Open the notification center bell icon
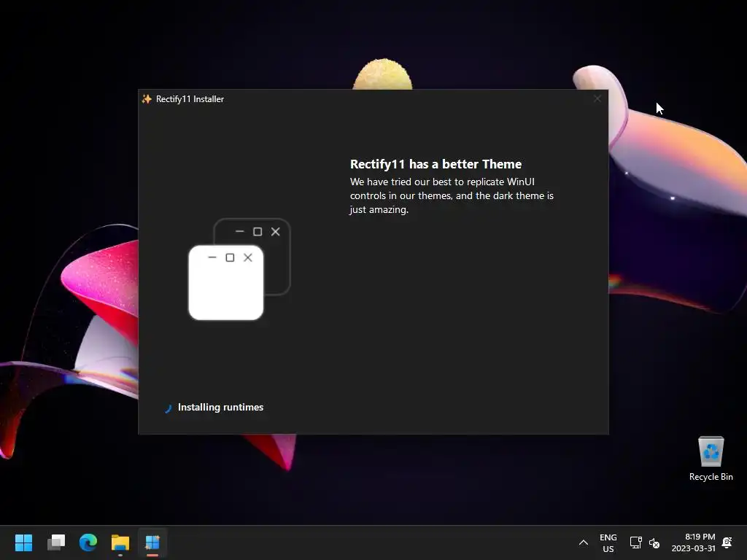 727,542
